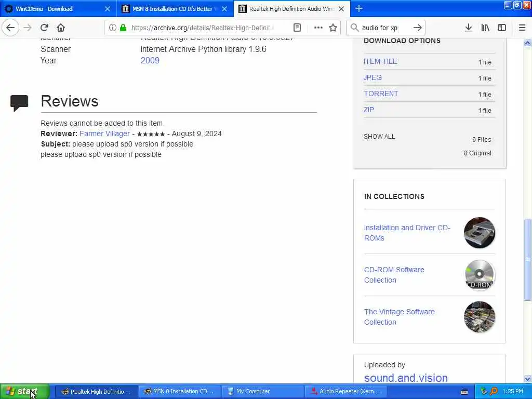Open page actions three-dots menu
The image size is (532, 399).
click(x=318, y=28)
